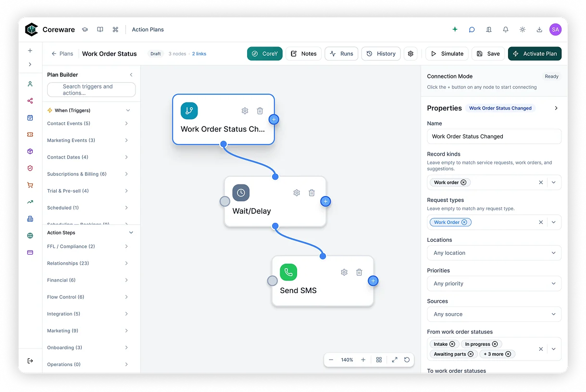Zoom in the canvas with plus
Screen dimensions: 586x392
(x=363, y=360)
